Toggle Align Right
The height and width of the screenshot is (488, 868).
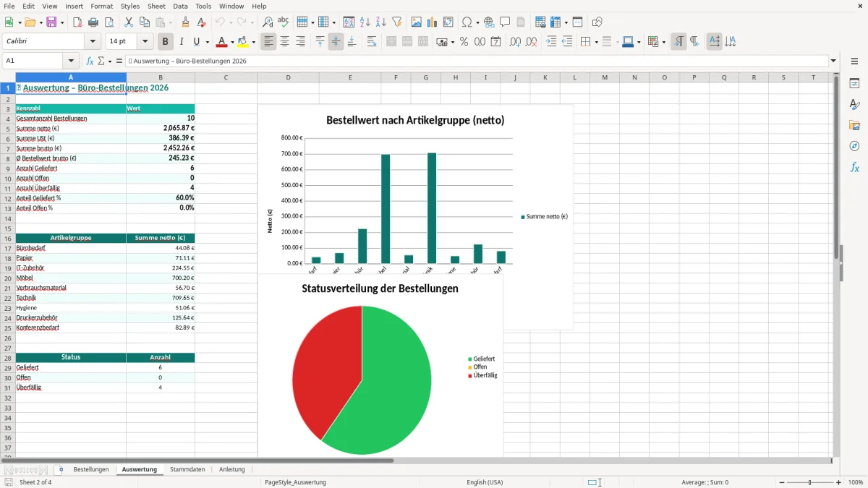click(x=300, y=42)
